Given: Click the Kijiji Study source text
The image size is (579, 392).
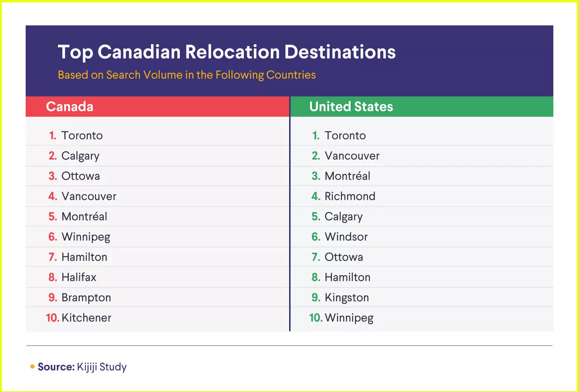Looking at the screenshot, I should (x=102, y=367).
